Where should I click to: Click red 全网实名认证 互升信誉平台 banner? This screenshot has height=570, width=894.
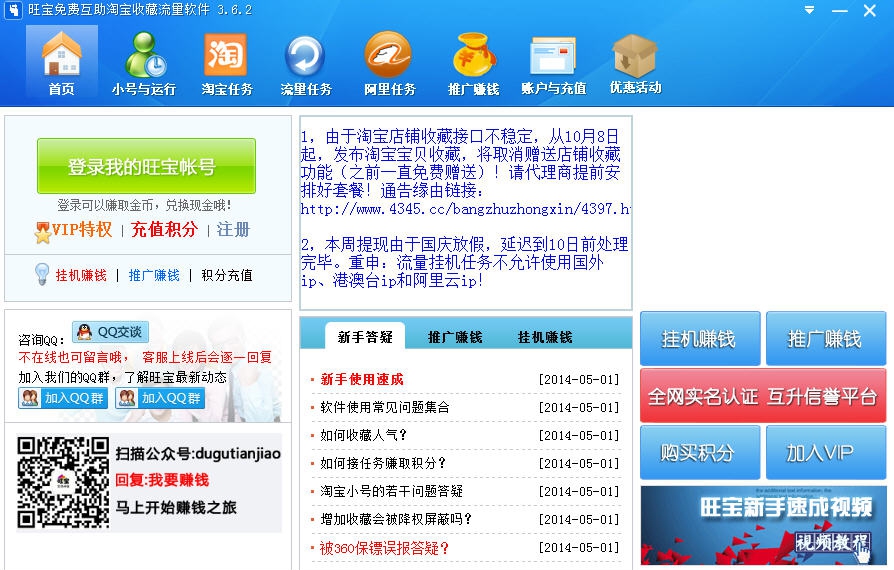(x=763, y=396)
